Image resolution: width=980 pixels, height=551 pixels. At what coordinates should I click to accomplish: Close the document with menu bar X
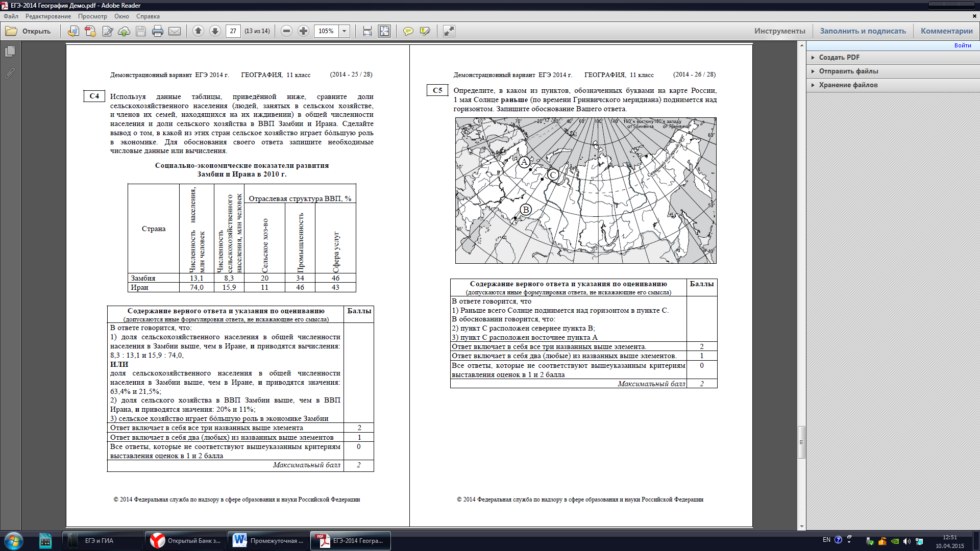(974, 16)
